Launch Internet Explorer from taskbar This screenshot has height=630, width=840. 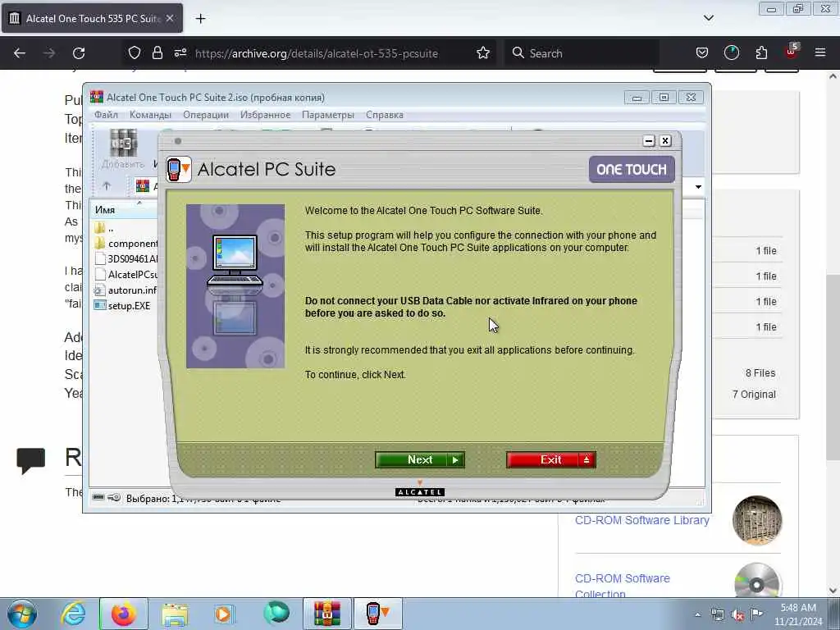click(73, 614)
